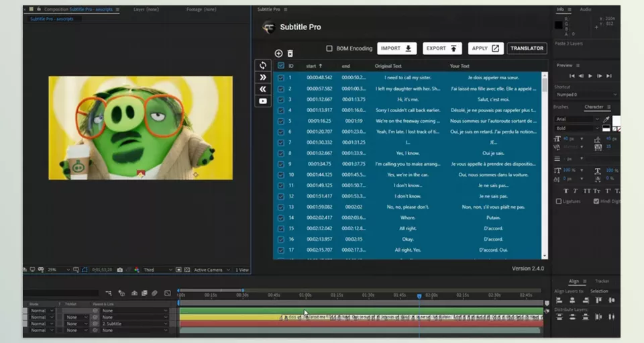The height and width of the screenshot is (343, 644).
Task: Enable the Ligatures checkbox
Action: (559, 201)
